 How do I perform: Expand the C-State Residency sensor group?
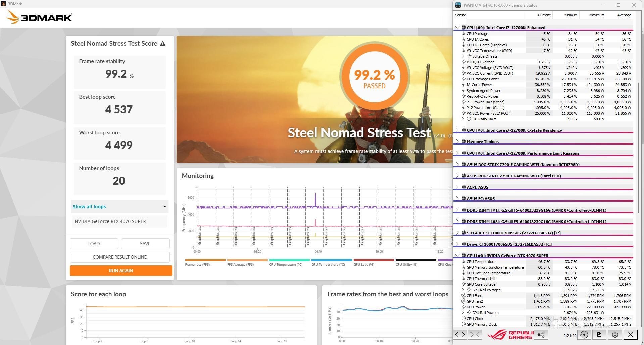click(x=457, y=130)
